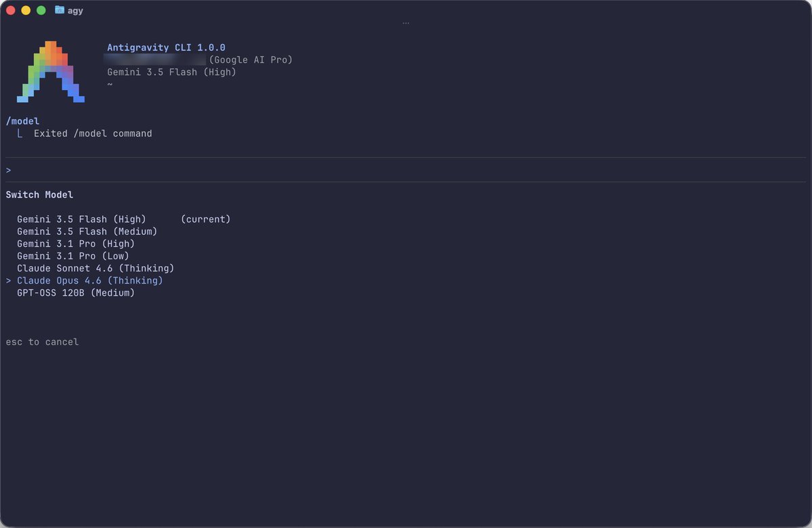The image size is (812, 528).
Task: Maximize the window with green button
Action: tap(41, 10)
